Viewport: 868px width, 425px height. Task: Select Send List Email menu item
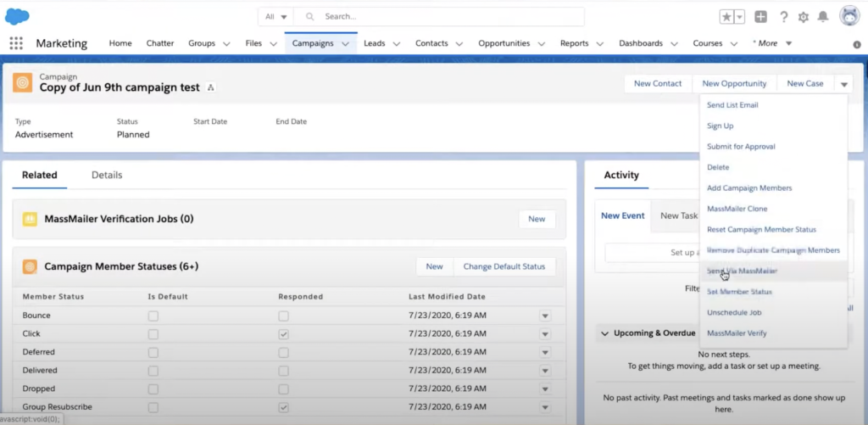click(732, 104)
